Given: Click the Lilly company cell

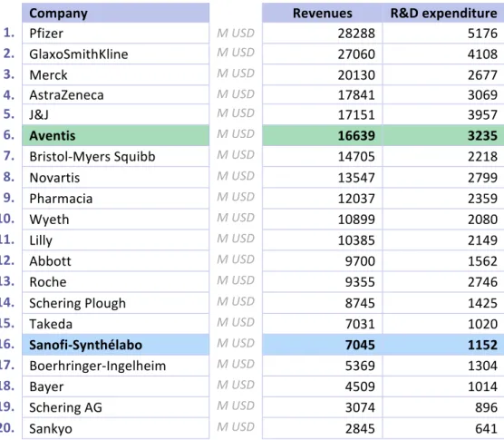Looking at the screenshot, I should coord(116,240).
